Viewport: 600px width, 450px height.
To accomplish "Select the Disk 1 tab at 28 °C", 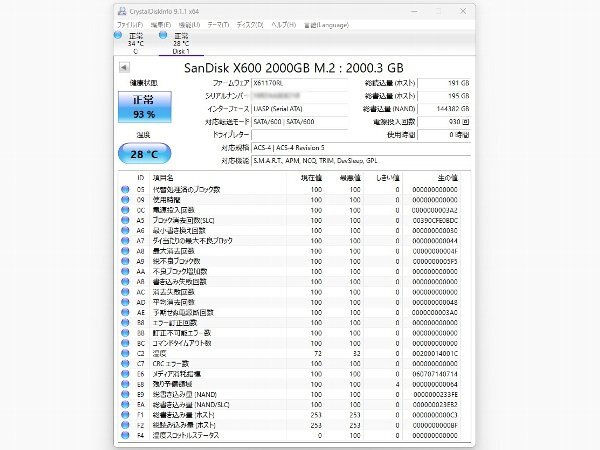I will click(181, 43).
